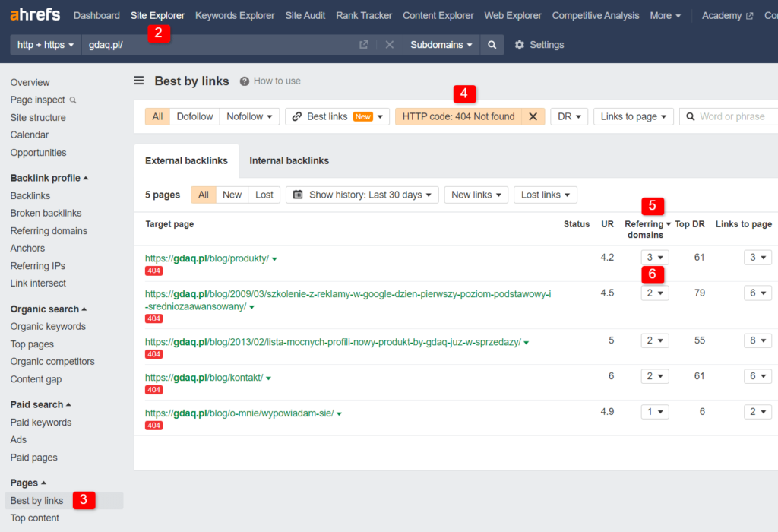Open the Settings gear icon
778x532 pixels.
[520, 45]
